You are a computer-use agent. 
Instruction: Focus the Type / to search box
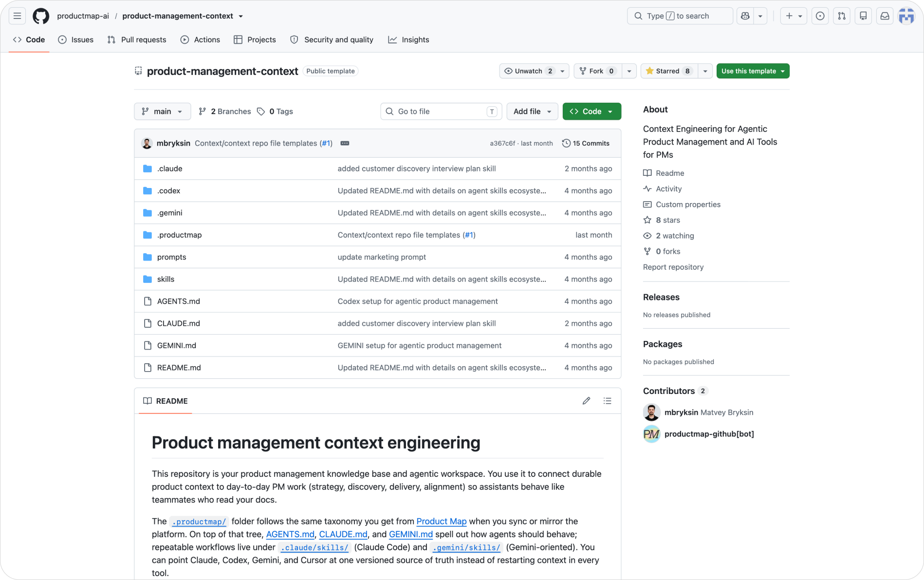click(680, 16)
